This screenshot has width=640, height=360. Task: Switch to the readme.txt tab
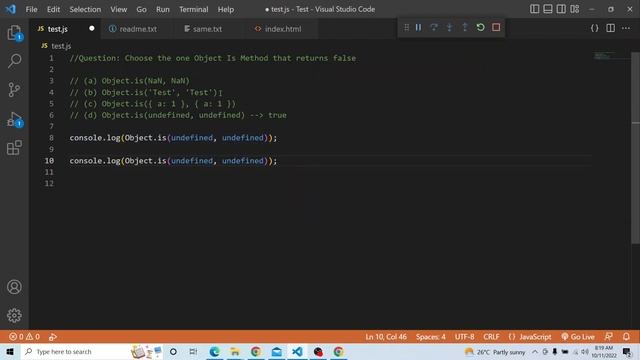138,29
